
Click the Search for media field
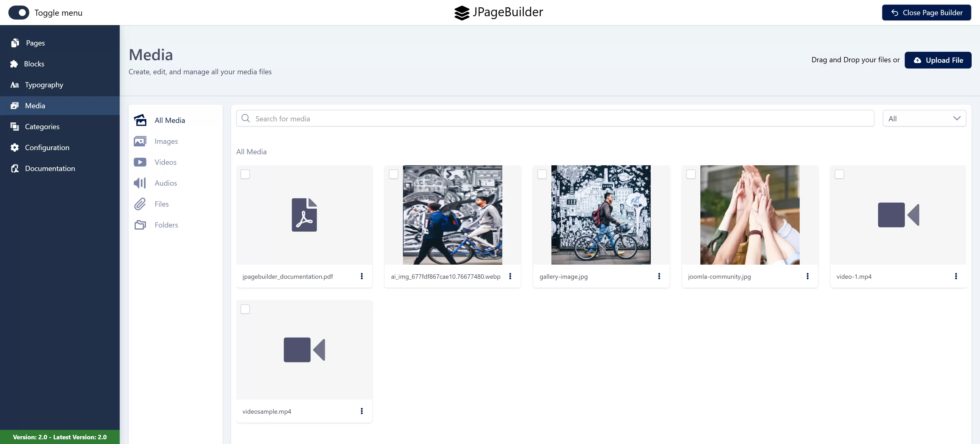pyautogui.click(x=555, y=118)
